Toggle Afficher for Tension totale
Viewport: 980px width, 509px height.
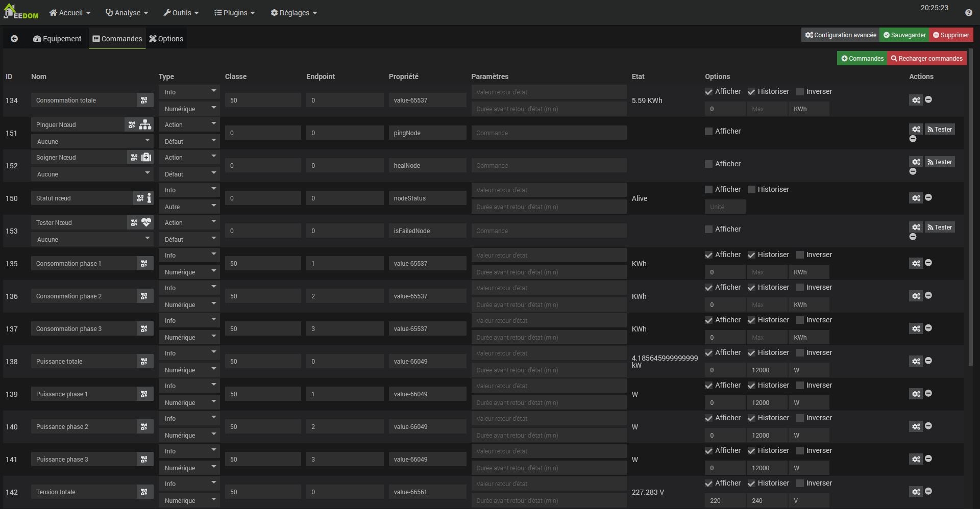pos(708,483)
